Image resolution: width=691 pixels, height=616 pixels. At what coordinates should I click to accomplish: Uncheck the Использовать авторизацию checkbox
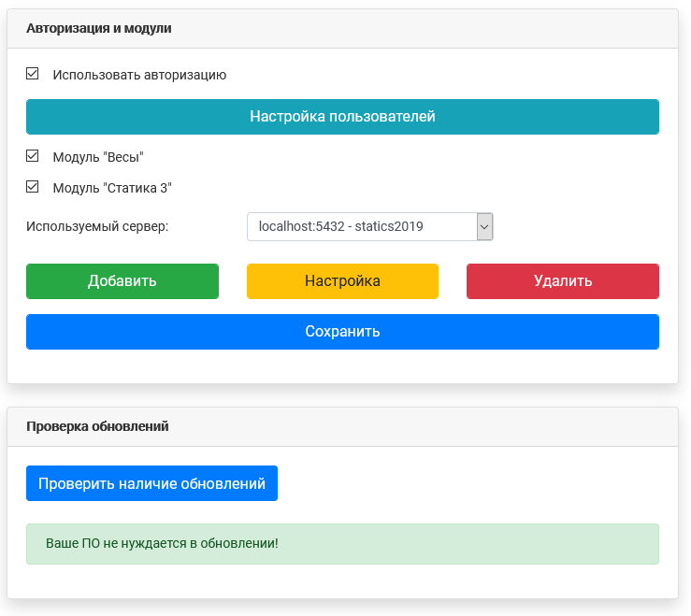click(32, 74)
